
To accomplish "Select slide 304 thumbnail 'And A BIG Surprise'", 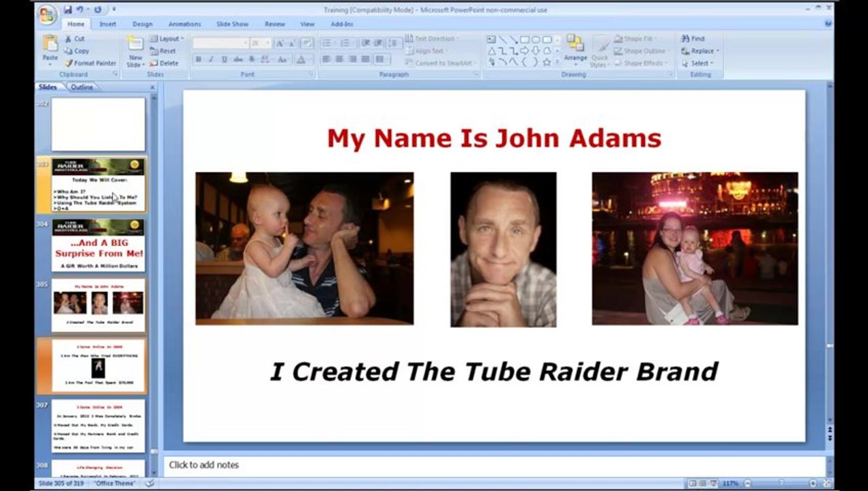I will pyautogui.click(x=98, y=245).
